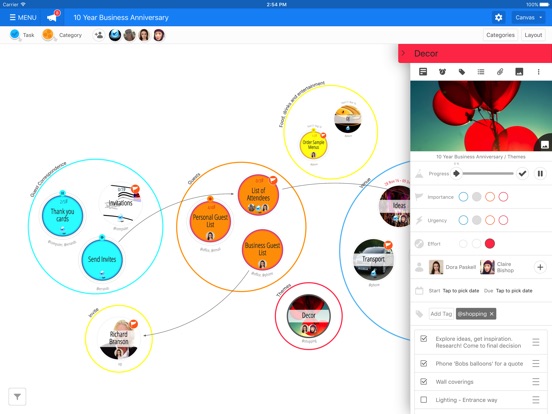The width and height of the screenshot is (552, 414).
Task: Uncheck Phone 'Bobs balloons' for a quote
Action: click(424, 363)
